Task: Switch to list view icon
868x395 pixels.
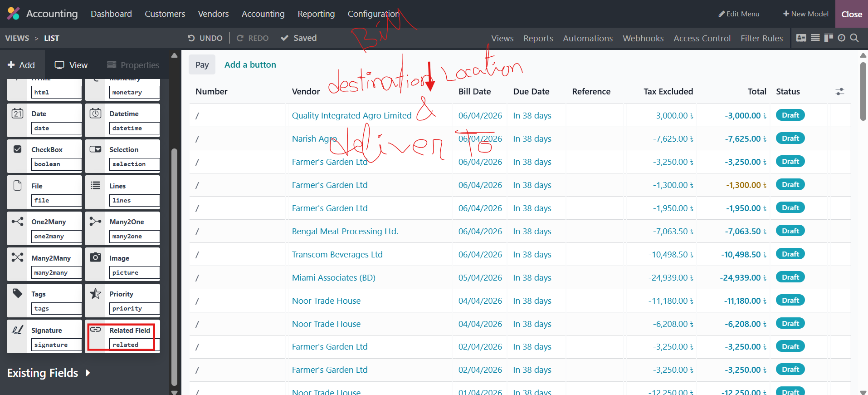Action: click(815, 38)
